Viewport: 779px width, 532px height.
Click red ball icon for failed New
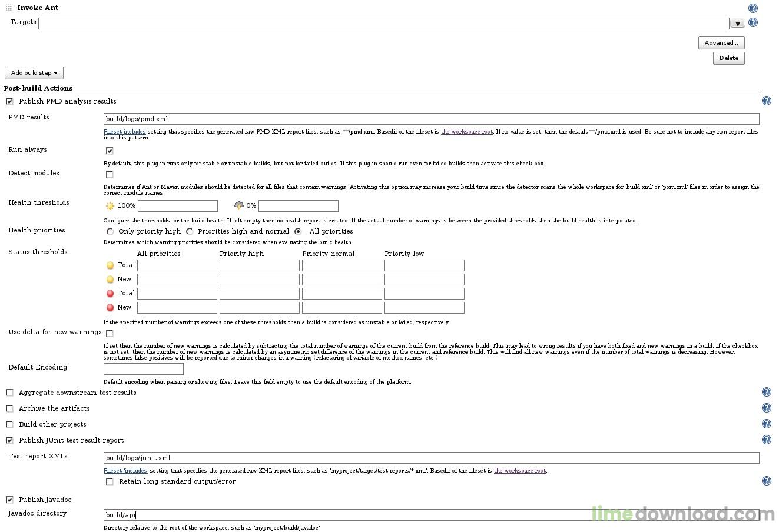pos(110,308)
